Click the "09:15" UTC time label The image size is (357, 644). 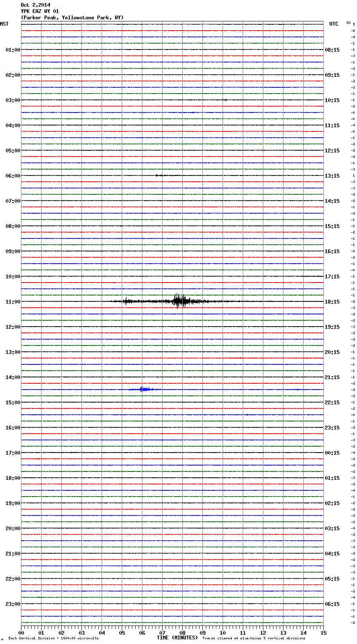click(332, 75)
